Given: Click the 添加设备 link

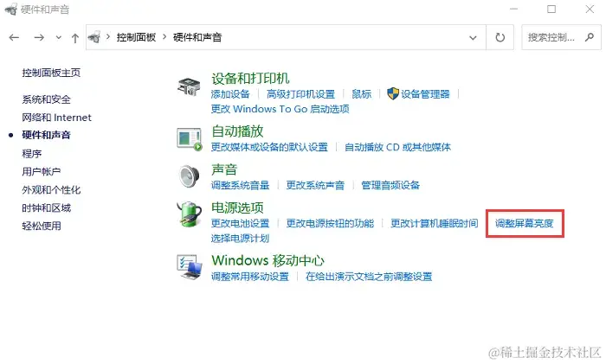Looking at the screenshot, I should (230, 93).
